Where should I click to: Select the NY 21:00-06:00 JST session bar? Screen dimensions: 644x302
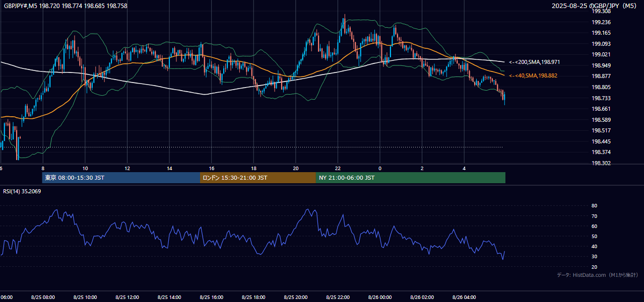pyautogui.click(x=411, y=178)
